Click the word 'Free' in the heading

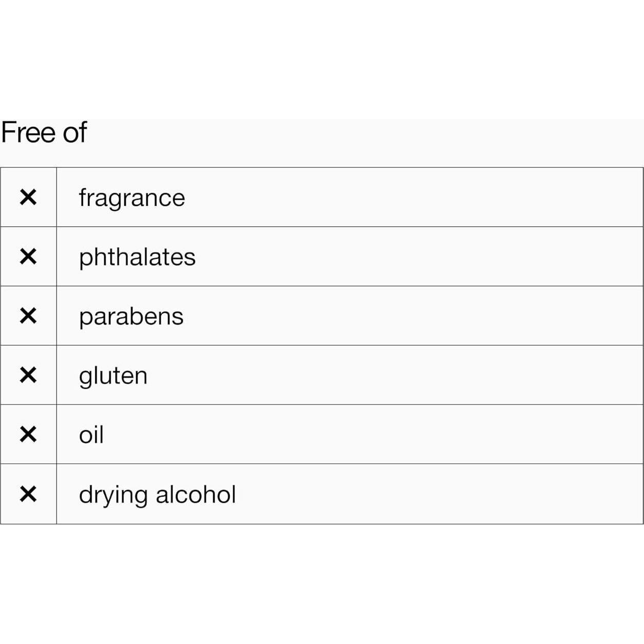click(x=29, y=132)
